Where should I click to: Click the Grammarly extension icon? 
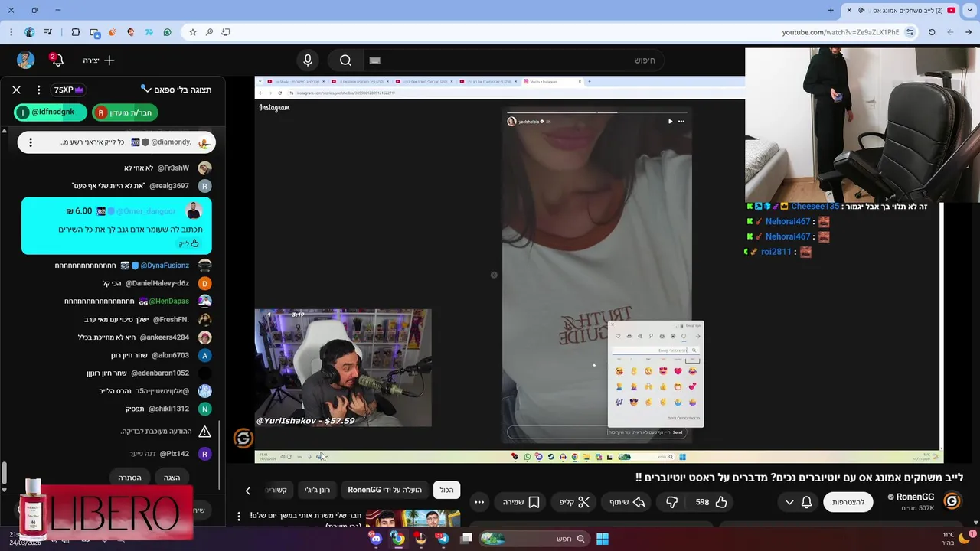click(x=167, y=32)
